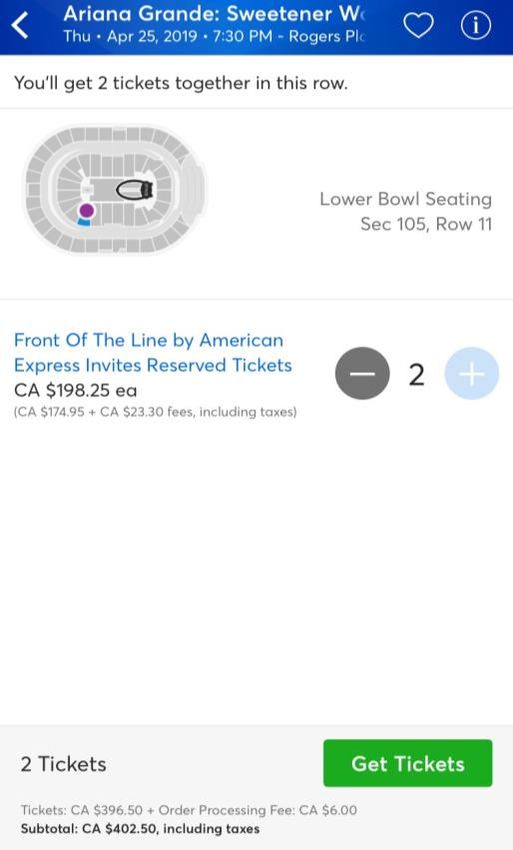Favorite the event with heart icon
This screenshot has width=513, height=850.
click(x=418, y=25)
